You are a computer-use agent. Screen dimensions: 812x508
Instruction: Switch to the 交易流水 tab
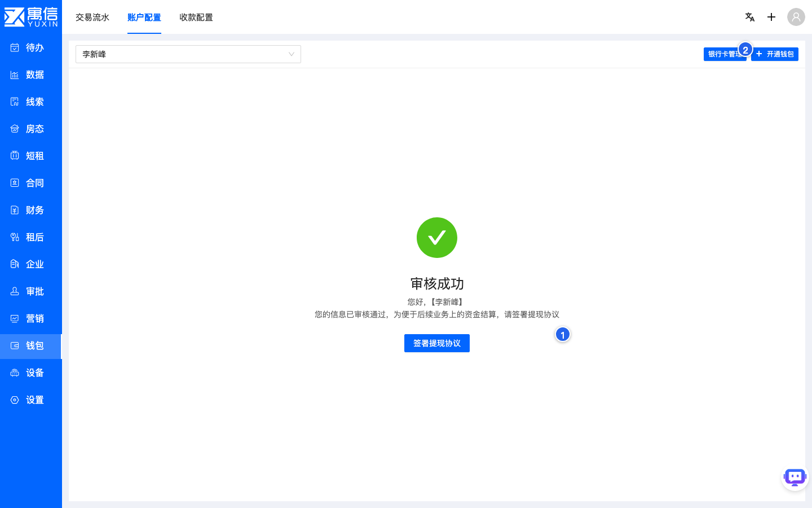(92, 17)
